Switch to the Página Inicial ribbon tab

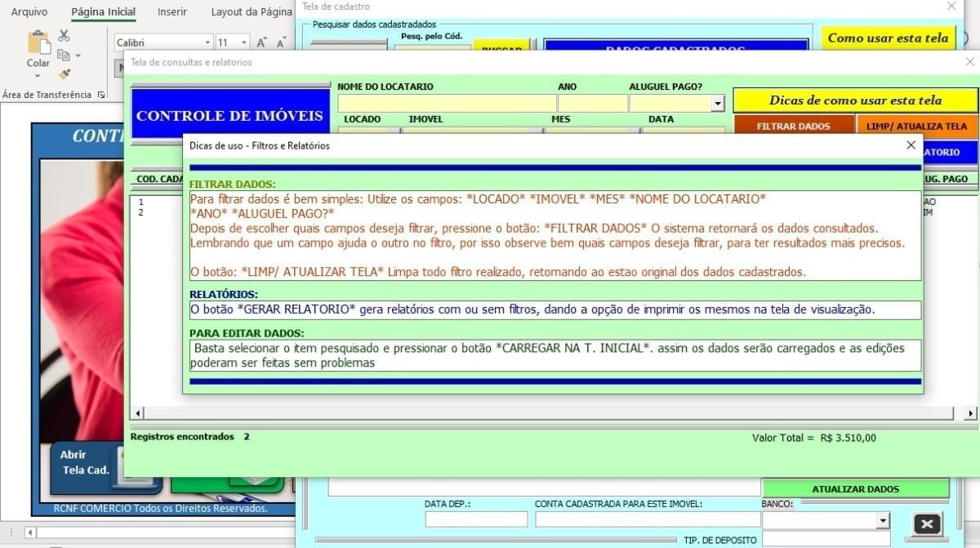103,12
